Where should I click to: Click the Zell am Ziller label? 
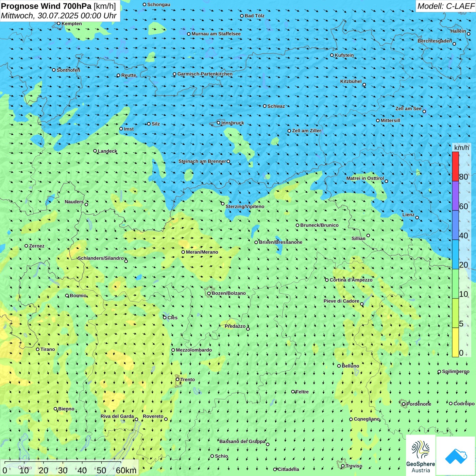tap(306, 131)
